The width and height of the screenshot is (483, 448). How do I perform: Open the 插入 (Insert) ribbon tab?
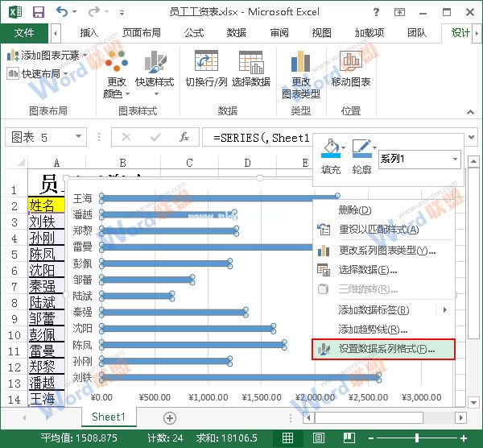coord(89,33)
